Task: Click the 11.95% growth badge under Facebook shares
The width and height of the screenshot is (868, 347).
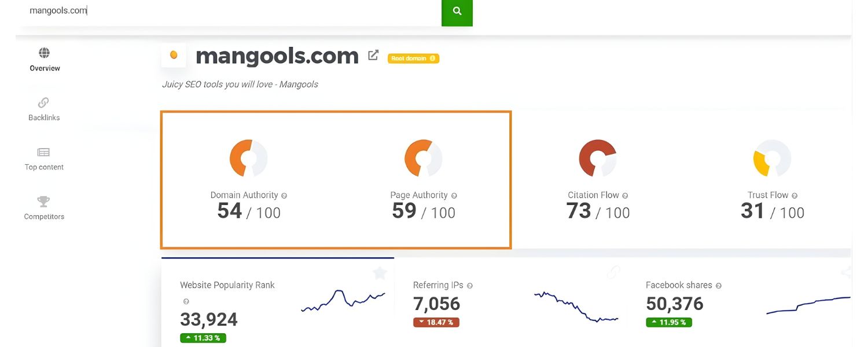Action: click(669, 322)
